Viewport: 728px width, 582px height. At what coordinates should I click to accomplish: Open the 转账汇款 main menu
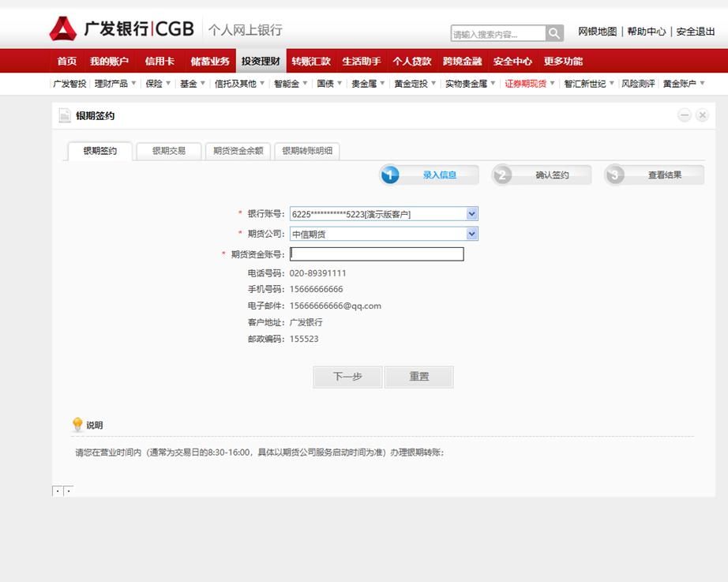(311, 62)
